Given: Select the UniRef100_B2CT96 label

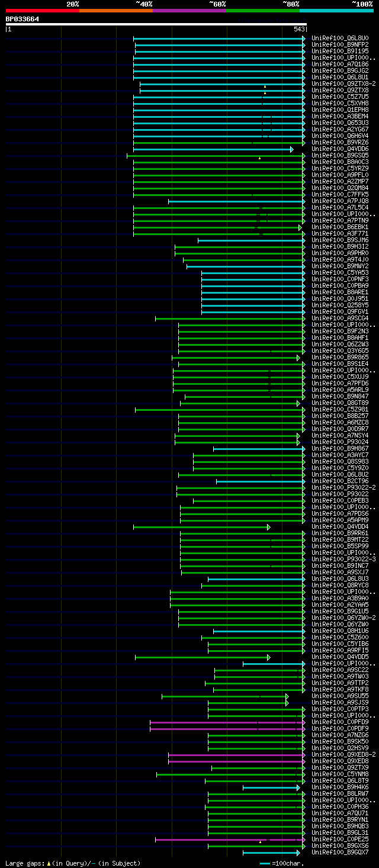Looking at the screenshot, I should [x=340, y=481].
